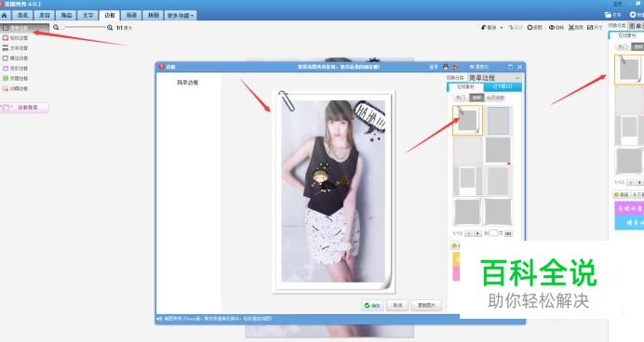Viewport: 644px width, 342px height.
Task: Choose the frame thumbnail with red dot corner
Action: click(498, 151)
